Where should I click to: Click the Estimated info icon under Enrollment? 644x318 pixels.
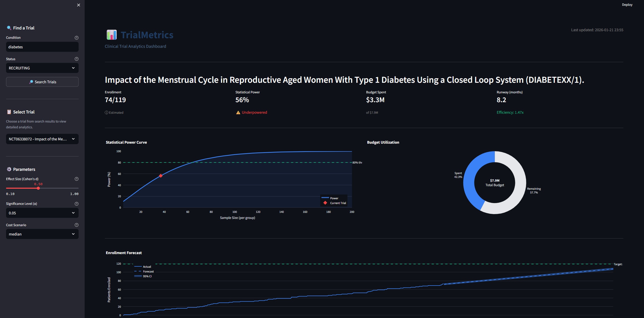[107, 112]
